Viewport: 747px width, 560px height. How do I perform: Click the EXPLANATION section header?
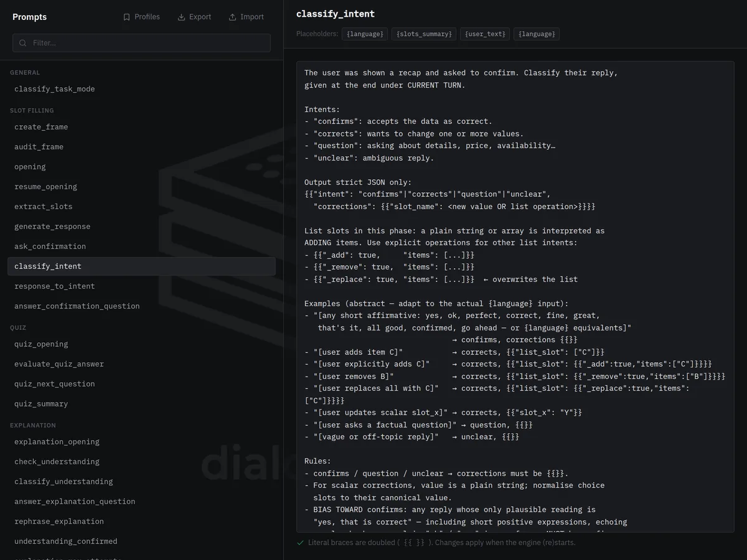coord(33,426)
